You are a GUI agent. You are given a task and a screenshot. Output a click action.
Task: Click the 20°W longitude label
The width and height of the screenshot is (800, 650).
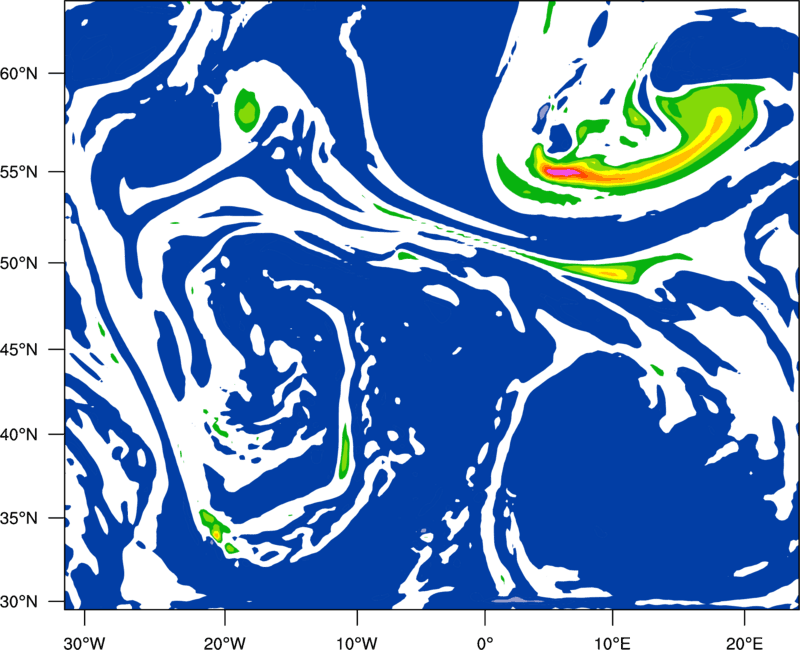224,643
